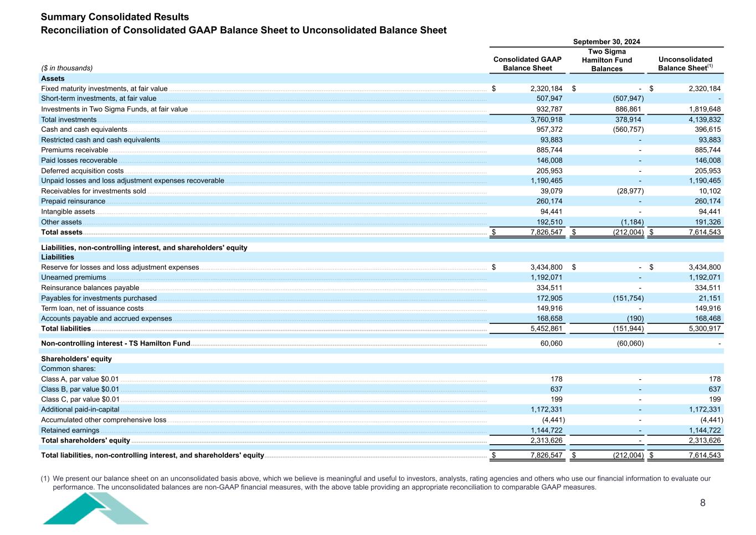
Task: Click the Total assets row label
Action: [61, 233]
